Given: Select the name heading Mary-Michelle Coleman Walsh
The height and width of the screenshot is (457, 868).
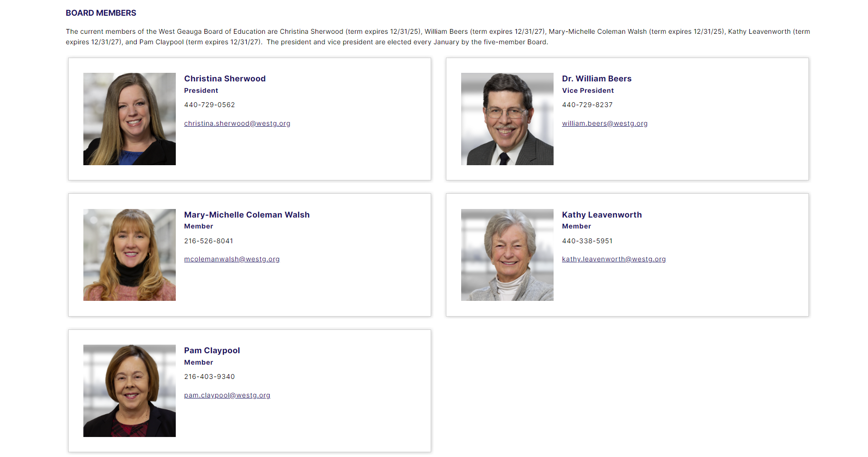Looking at the screenshot, I should pos(247,215).
